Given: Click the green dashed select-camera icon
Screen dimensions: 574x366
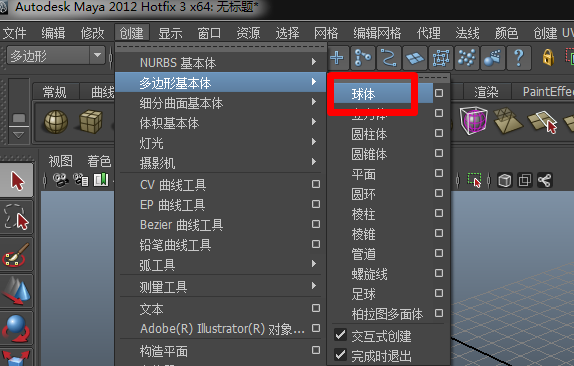Looking at the screenshot, I should click(x=474, y=180).
